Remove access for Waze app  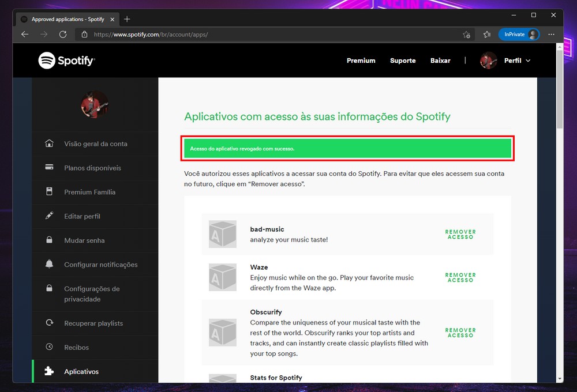pyautogui.click(x=460, y=277)
